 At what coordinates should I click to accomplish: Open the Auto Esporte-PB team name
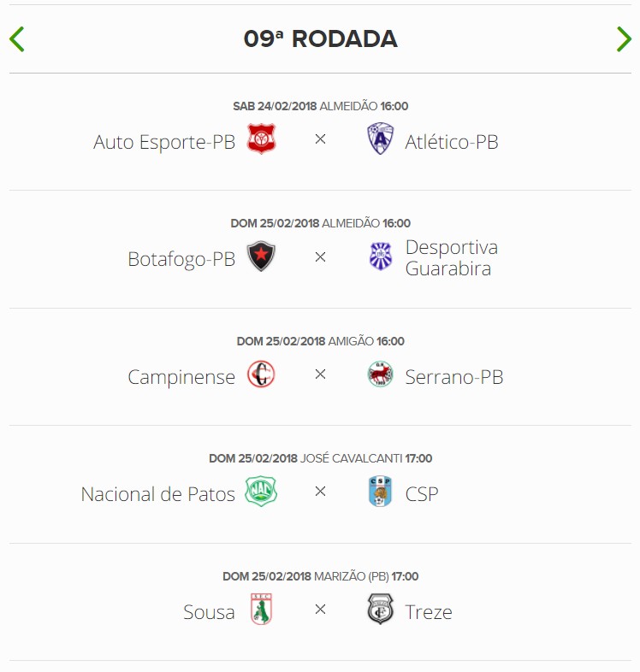tap(164, 142)
